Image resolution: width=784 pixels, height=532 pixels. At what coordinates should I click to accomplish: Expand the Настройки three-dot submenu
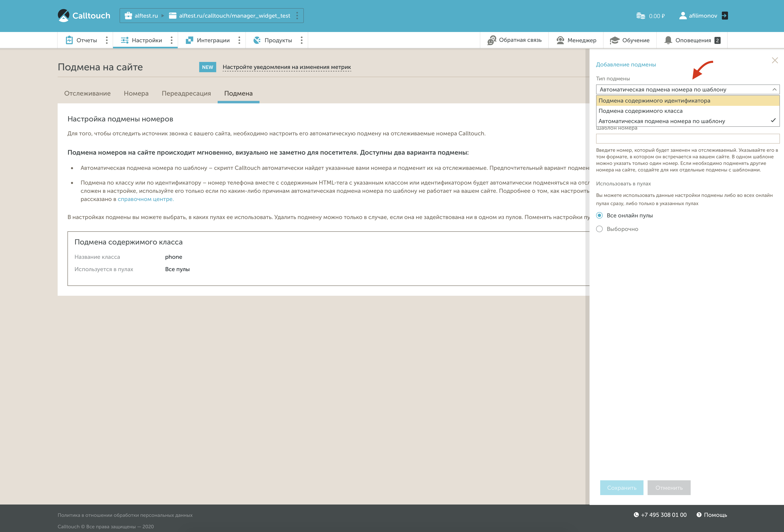[171, 40]
